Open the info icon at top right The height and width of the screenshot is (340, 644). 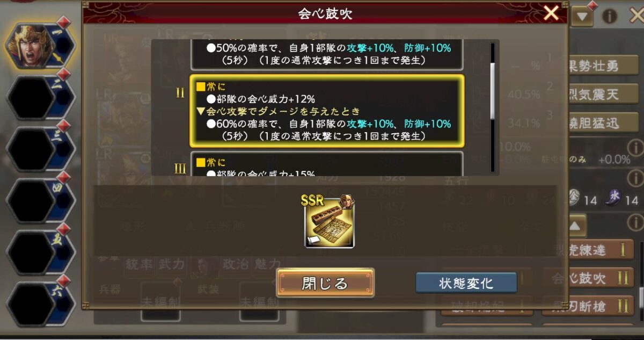coord(610,16)
